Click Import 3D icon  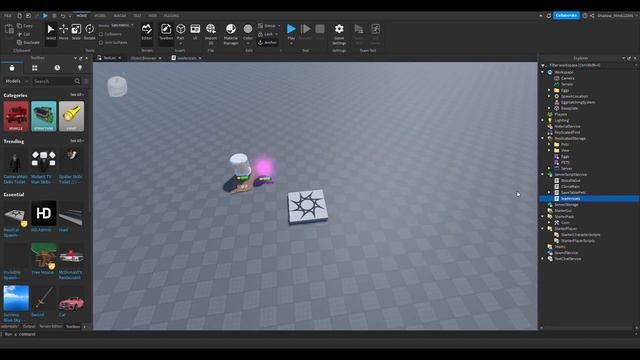[211, 33]
